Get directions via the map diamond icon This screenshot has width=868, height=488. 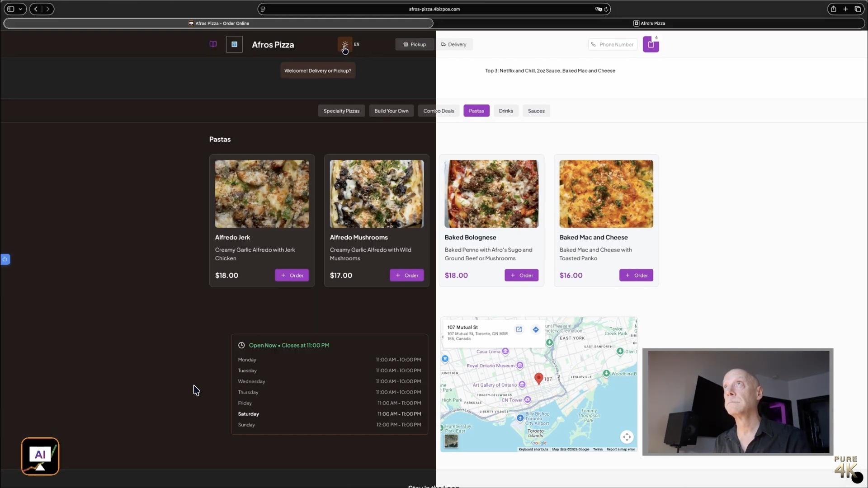tap(536, 329)
